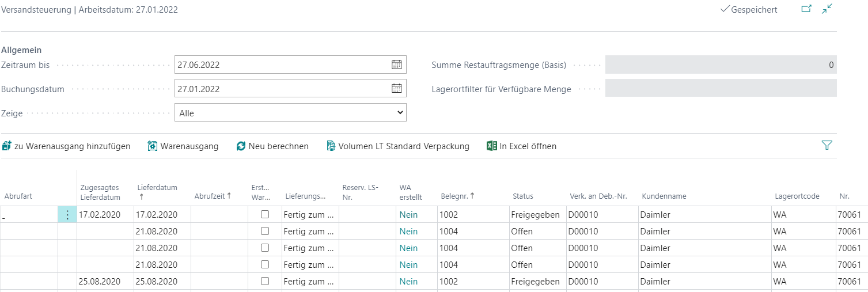This screenshot has height=292, width=868.
Task: Open calendar picker for Zeitraum bis
Action: point(396,65)
